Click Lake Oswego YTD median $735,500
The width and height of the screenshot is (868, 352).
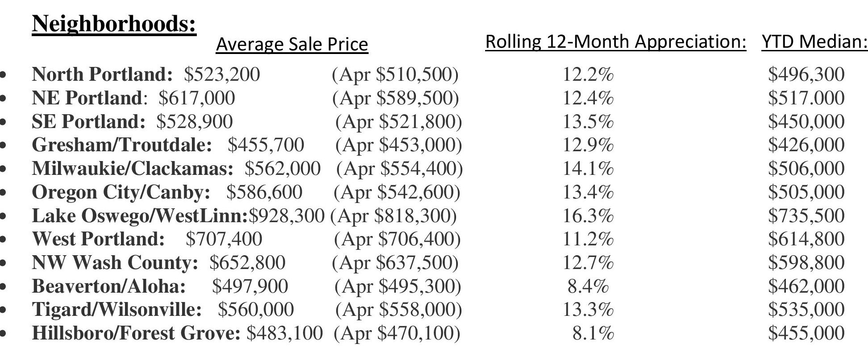coord(806,215)
